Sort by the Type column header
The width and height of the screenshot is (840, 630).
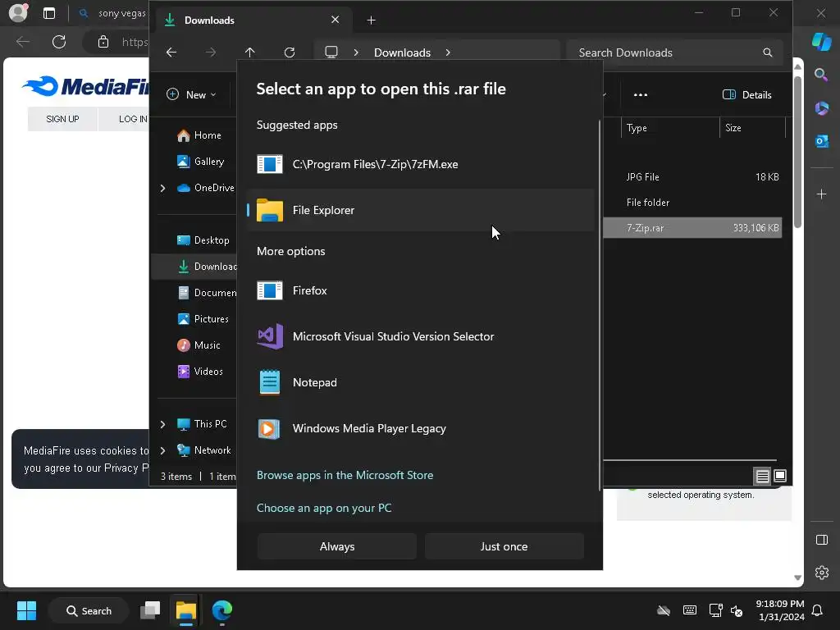click(669, 128)
